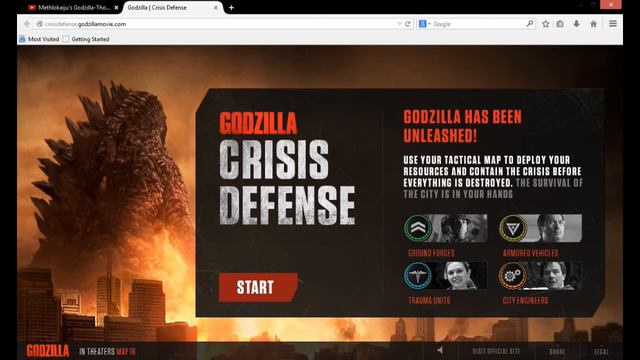
Task: Open the address bar history dropdown
Action: point(399,24)
